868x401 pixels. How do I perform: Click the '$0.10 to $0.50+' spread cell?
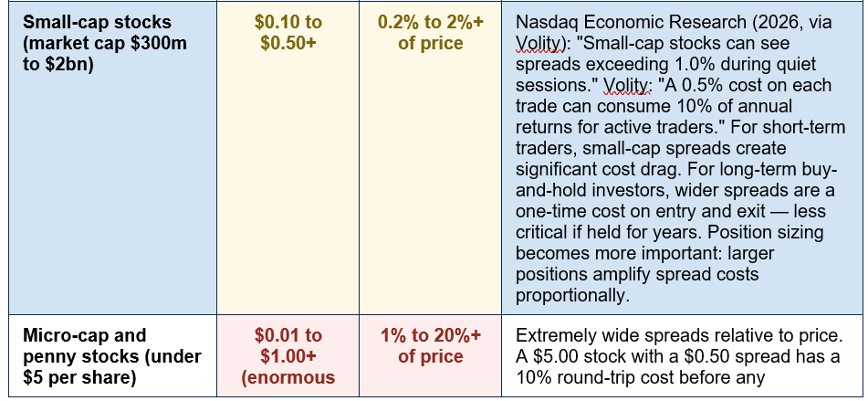tap(288, 32)
